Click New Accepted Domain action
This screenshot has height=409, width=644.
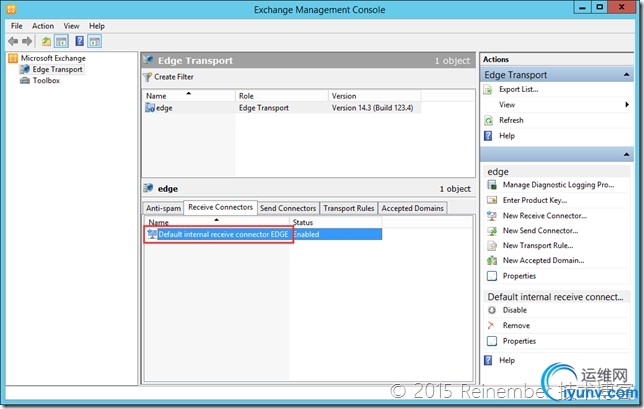[x=543, y=260]
